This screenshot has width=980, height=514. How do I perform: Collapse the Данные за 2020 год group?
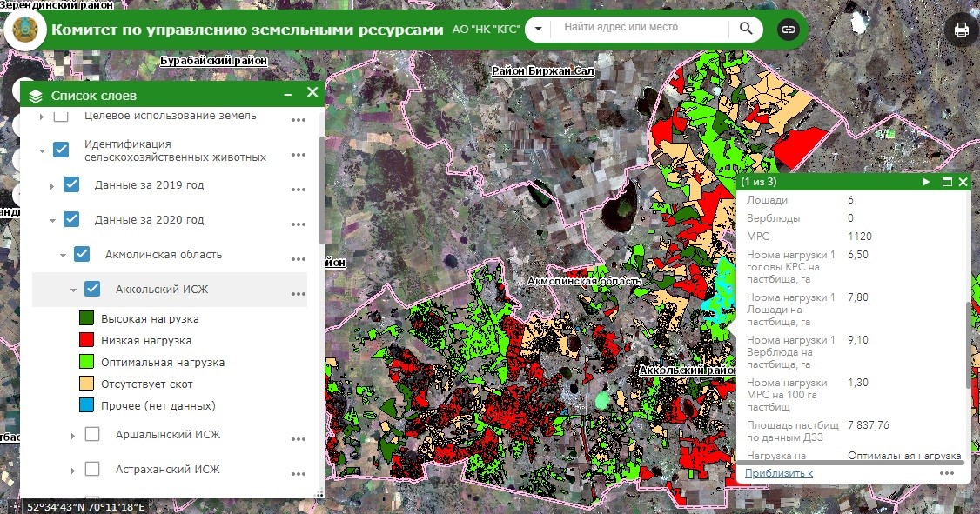click(x=52, y=220)
